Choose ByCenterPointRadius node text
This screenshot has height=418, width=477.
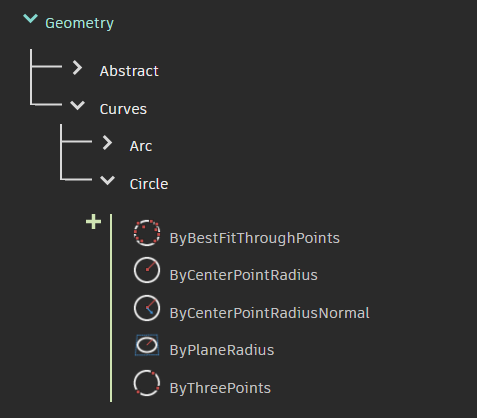point(244,276)
